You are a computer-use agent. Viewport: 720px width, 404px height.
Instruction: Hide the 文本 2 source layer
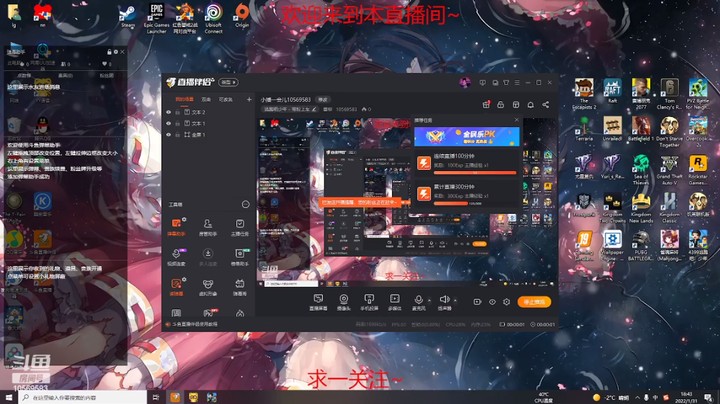point(169,112)
